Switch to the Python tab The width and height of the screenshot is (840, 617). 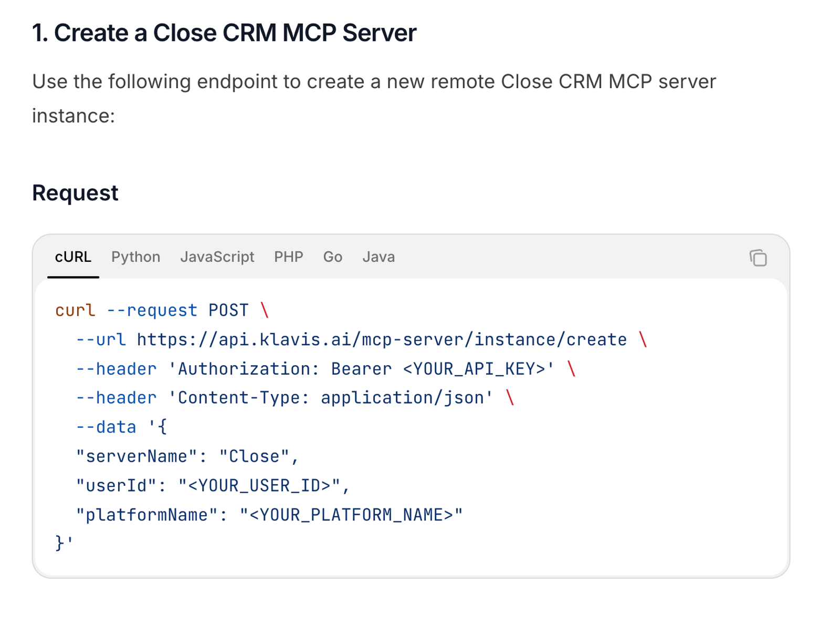pos(135,257)
